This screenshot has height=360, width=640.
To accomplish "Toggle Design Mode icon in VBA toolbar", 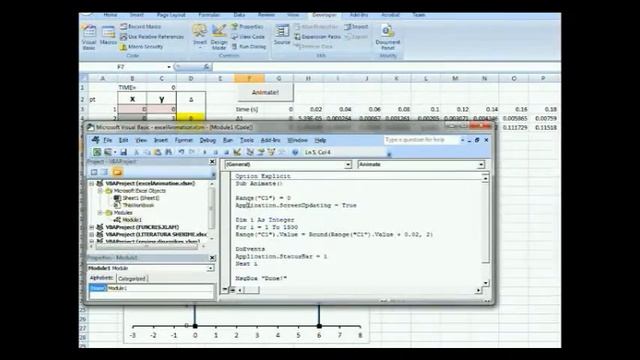I will pyautogui.click(x=237, y=152).
